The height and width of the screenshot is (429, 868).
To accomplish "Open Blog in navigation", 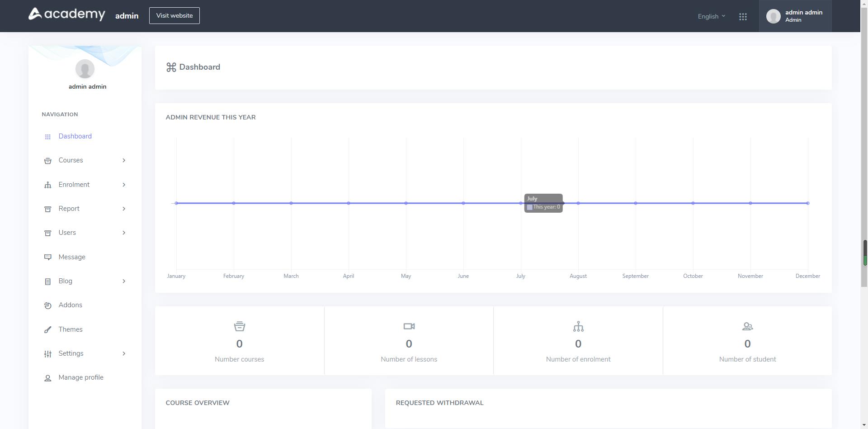I will tap(65, 281).
